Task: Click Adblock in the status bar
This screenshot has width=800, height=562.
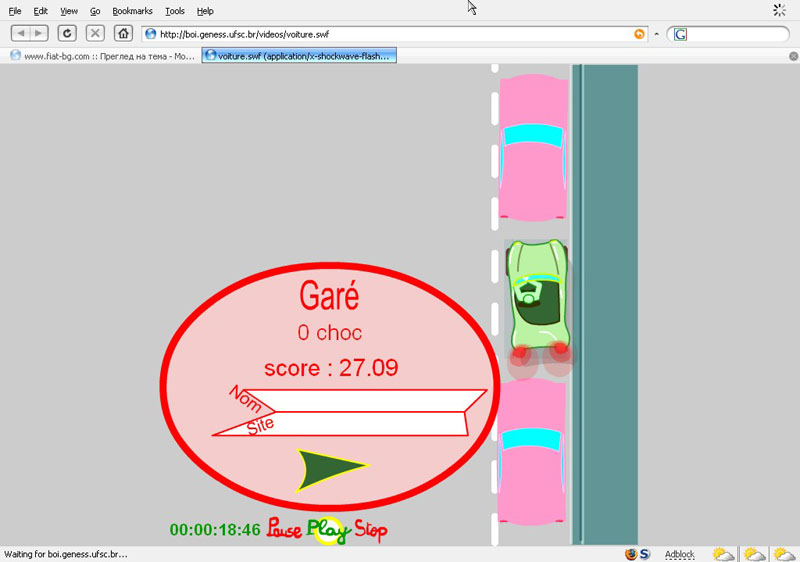Action: (680, 553)
